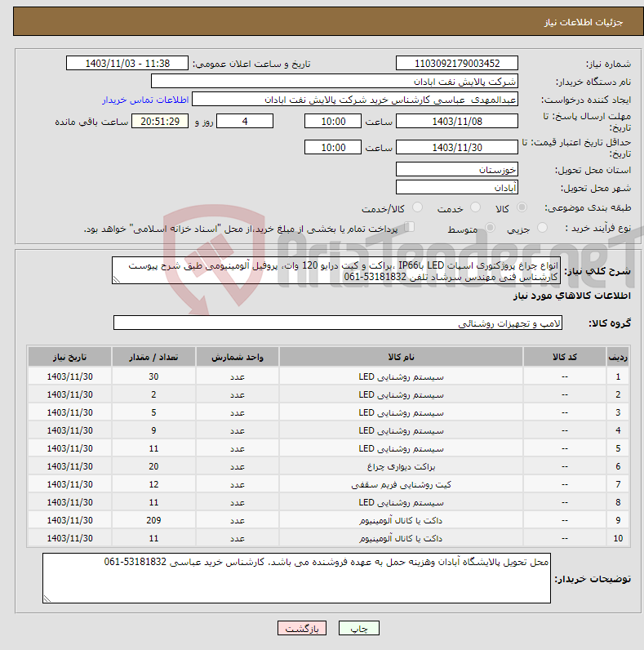The width and height of the screenshot is (644, 650).
Task: Click the چاپ (print) button
Action: click(x=359, y=629)
